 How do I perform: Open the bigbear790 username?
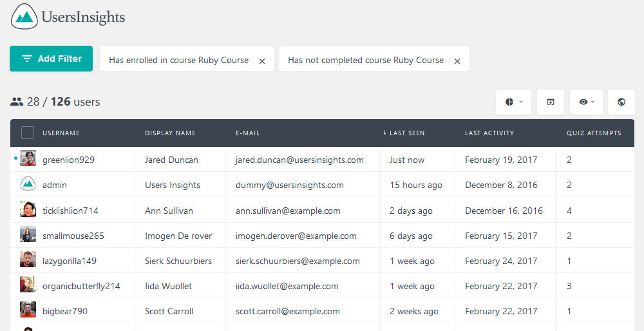[x=65, y=311]
